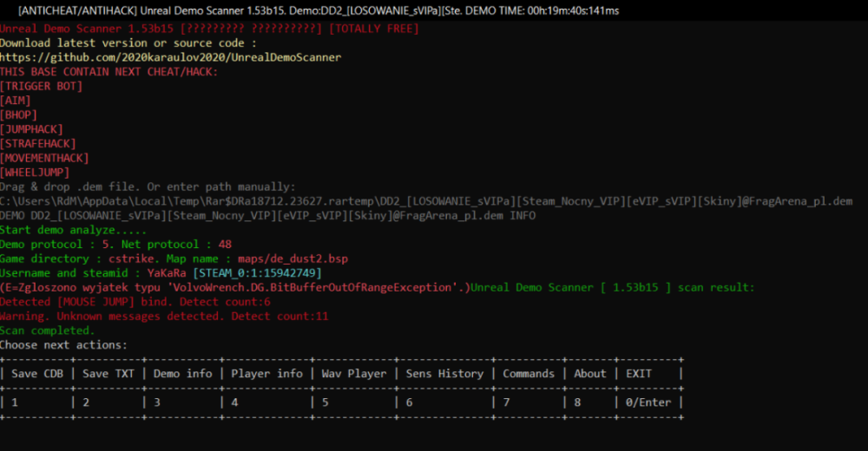Image resolution: width=868 pixels, height=451 pixels.
Task: Click the UnrealDemoScanner GitHub URL
Action: click(x=170, y=57)
